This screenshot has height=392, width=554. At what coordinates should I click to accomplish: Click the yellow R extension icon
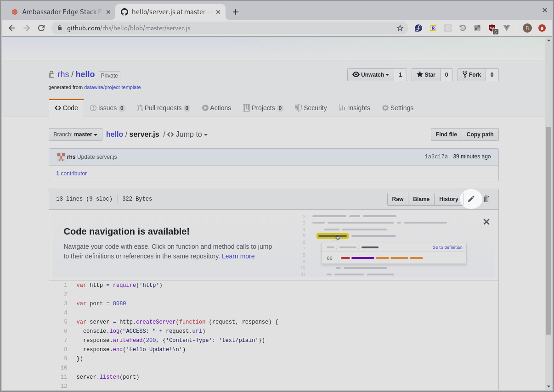click(433, 28)
